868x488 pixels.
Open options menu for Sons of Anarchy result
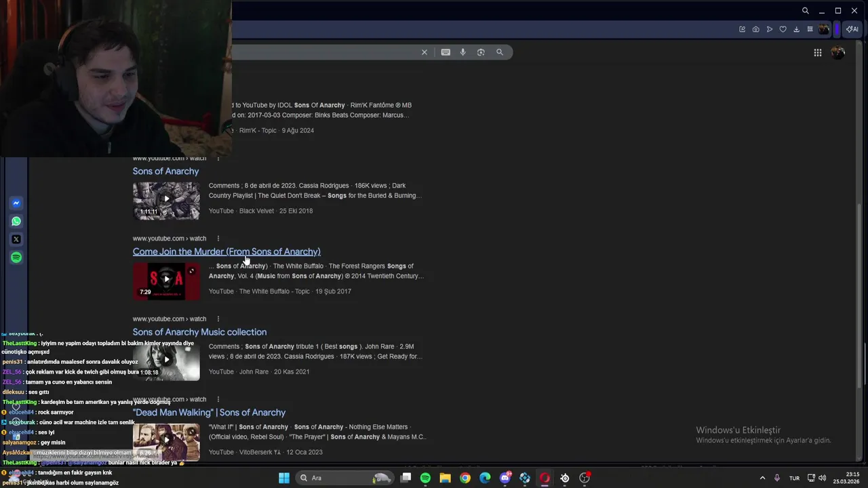click(x=218, y=158)
